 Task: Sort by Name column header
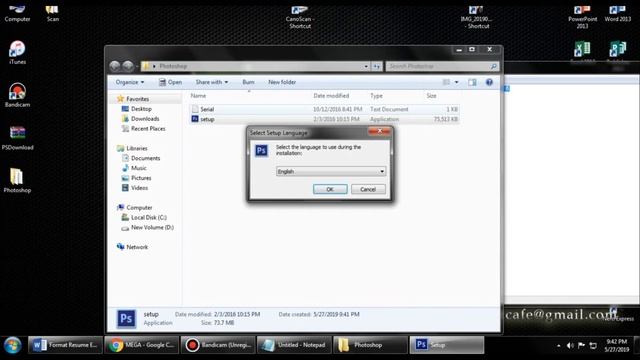click(x=198, y=96)
